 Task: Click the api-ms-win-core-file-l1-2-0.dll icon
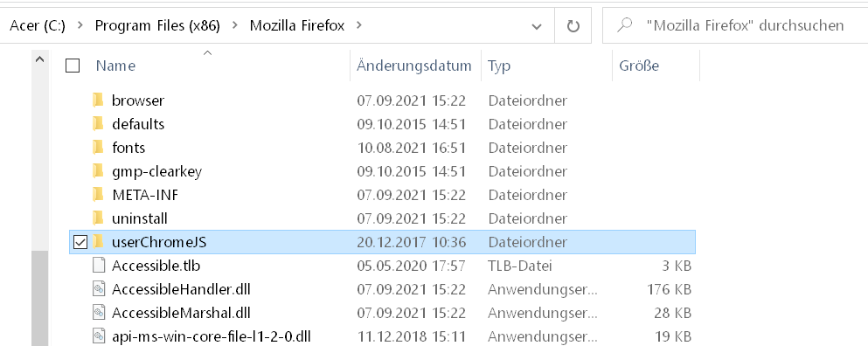(x=99, y=336)
